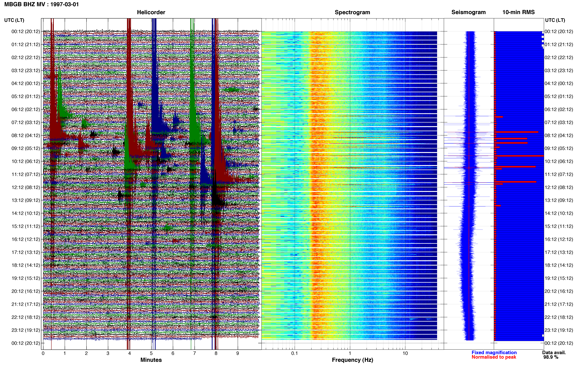Screen dimensions: 588x368
Task: Click the left '08:12 (04:12)' time label
Action: (26, 135)
